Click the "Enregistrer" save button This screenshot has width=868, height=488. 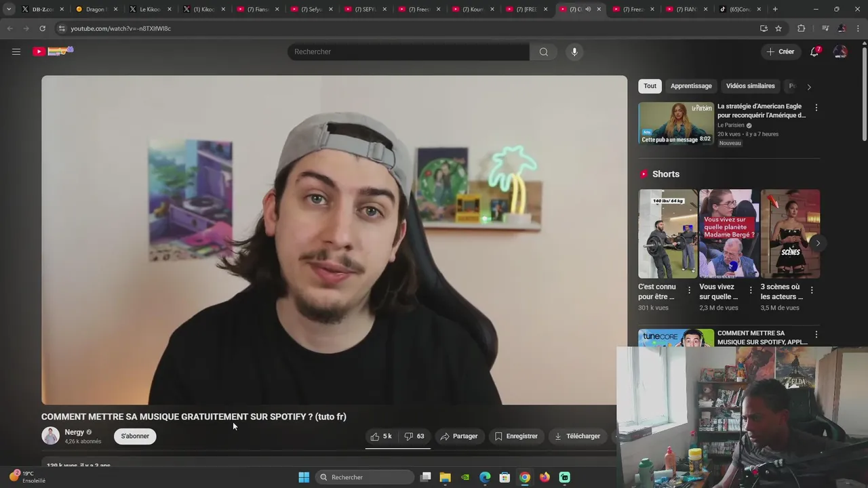pos(516,436)
